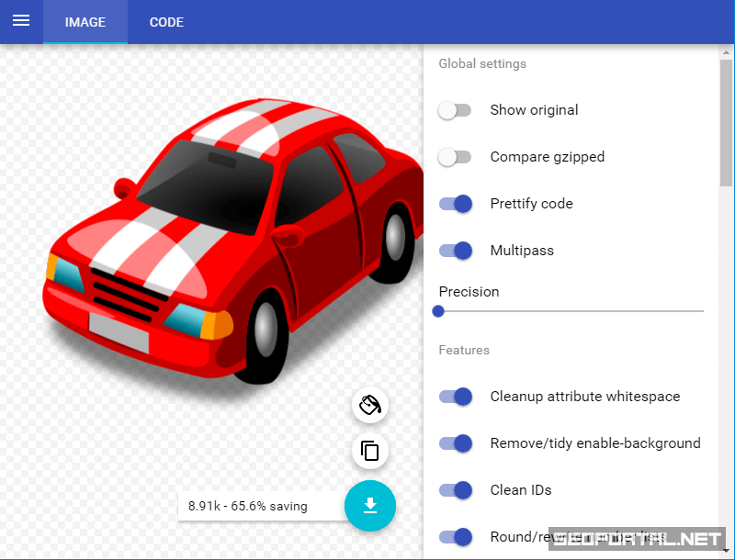Disable the Prettify code toggle
This screenshot has height=560, width=735.
point(456,204)
